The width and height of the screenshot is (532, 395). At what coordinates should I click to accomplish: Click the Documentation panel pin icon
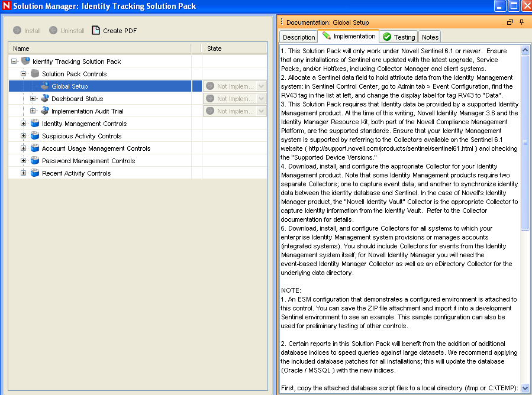click(522, 22)
